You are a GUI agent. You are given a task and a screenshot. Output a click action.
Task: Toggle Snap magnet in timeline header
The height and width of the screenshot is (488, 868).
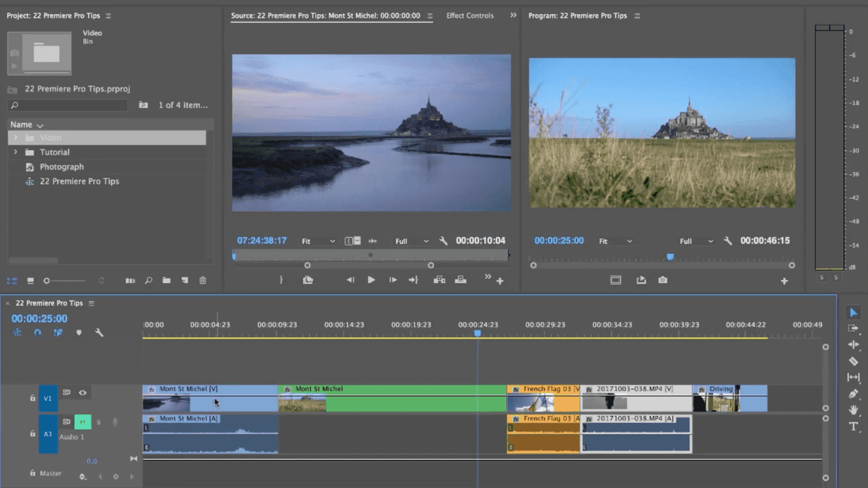click(38, 333)
